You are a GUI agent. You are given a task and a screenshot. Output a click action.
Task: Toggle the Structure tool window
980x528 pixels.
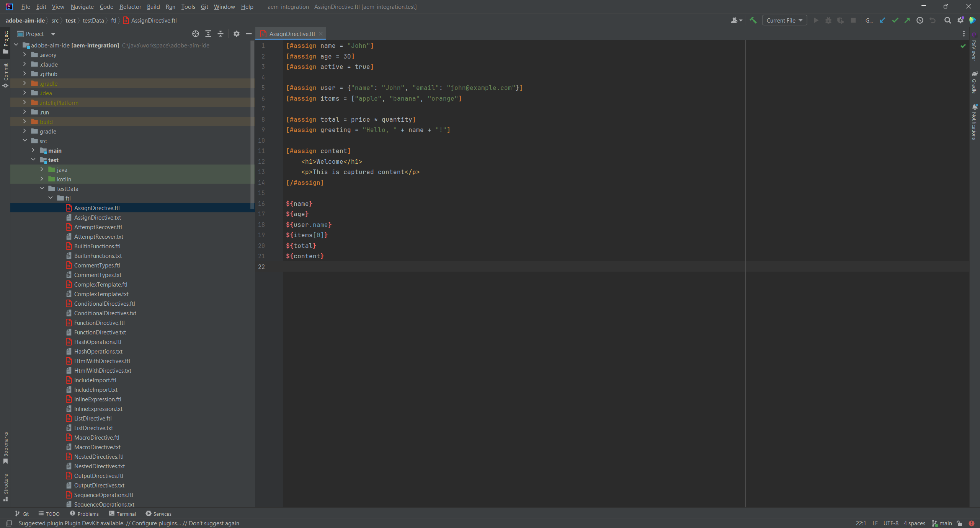click(x=5, y=488)
